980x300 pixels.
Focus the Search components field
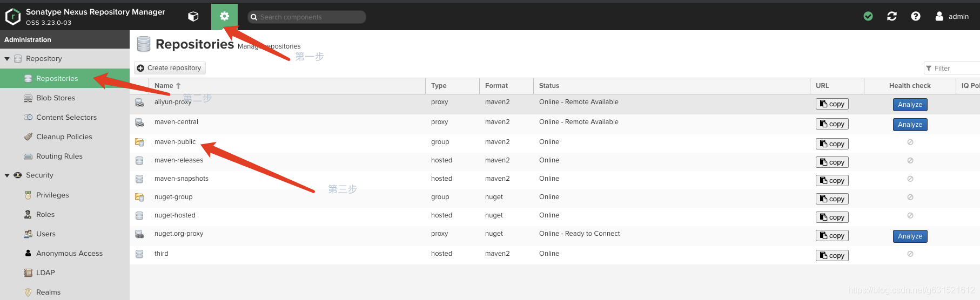[307, 17]
